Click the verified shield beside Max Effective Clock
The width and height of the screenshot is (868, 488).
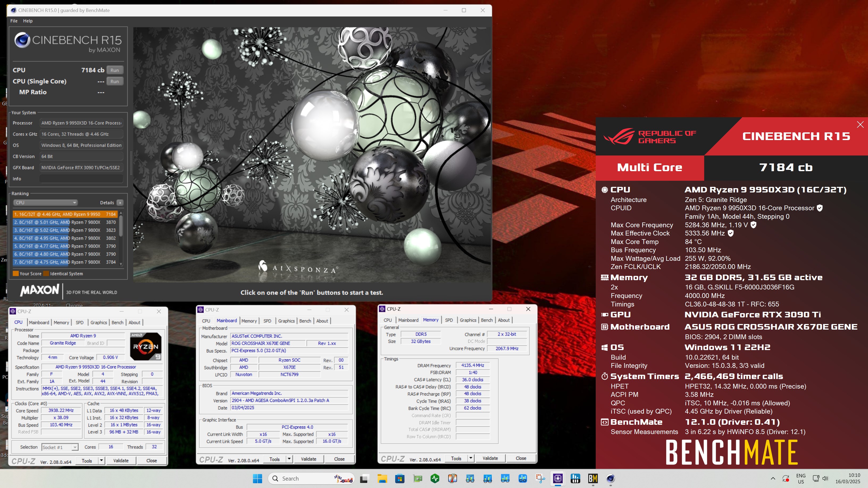pos(731,233)
